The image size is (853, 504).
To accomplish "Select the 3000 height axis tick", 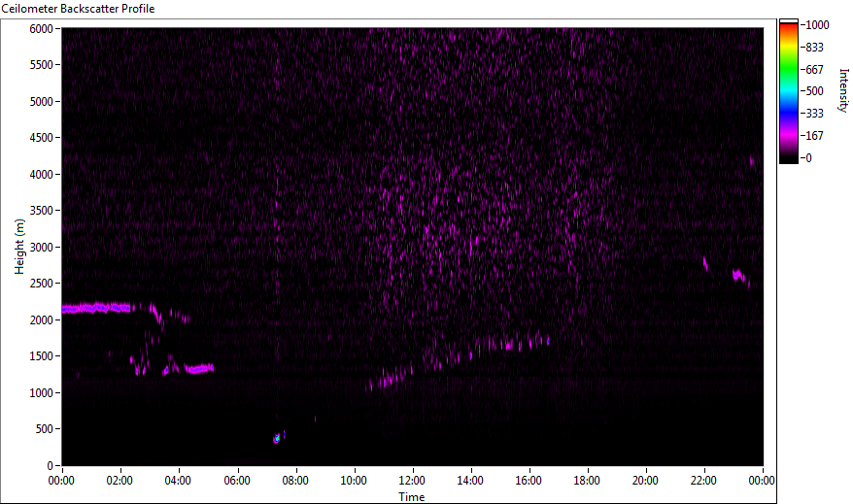I will (x=41, y=248).
